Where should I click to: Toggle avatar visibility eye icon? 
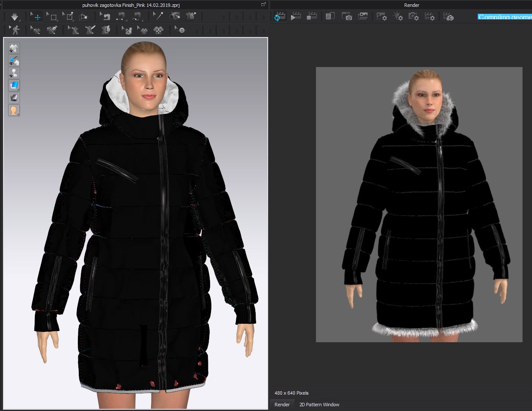pos(14,73)
